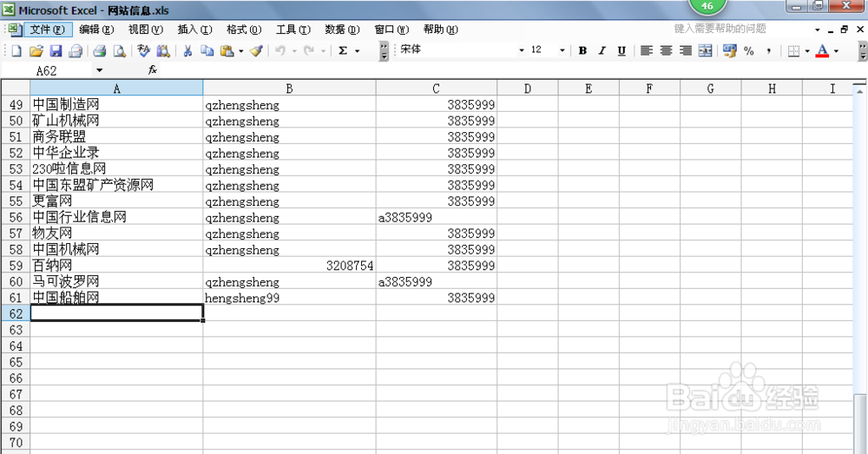Save the workbook with floppy disk icon

pos(56,51)
